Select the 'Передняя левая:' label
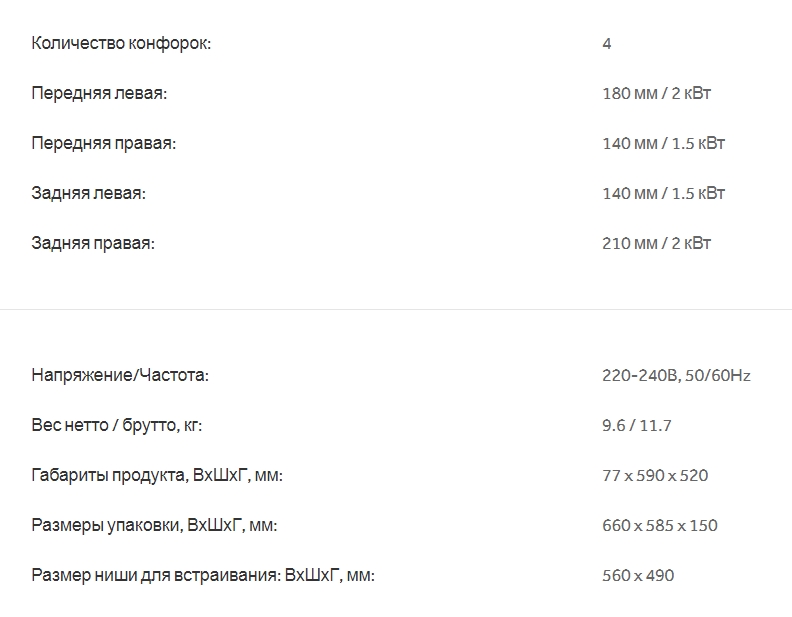Screen dimensions: 792x617 tap(99, 93)
